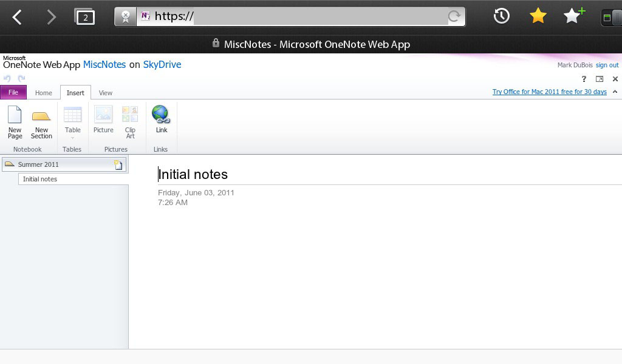
Task: Click the Undo arrow
Action: [7, 78]
